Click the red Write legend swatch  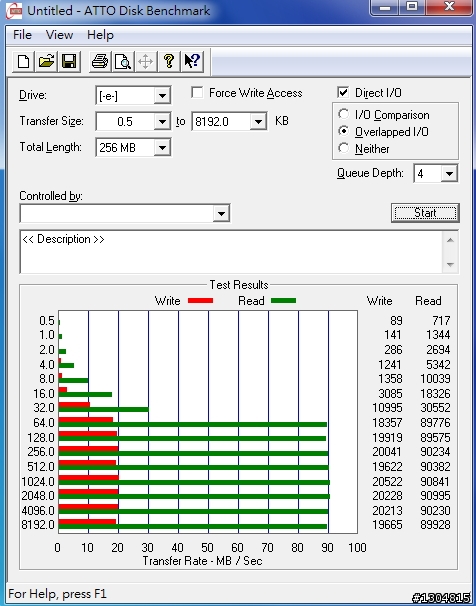pyautogui.click(x=200, y=301)
